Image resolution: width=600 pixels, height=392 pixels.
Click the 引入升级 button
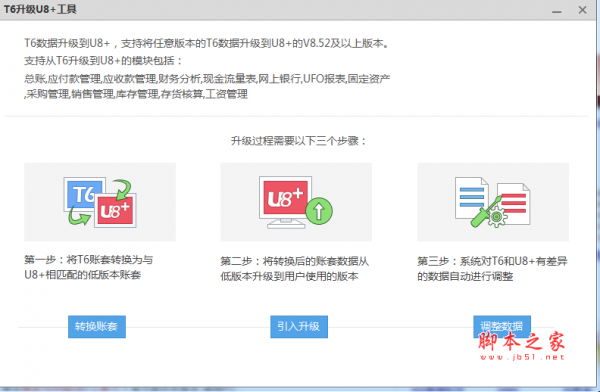(x=299, y=327)
